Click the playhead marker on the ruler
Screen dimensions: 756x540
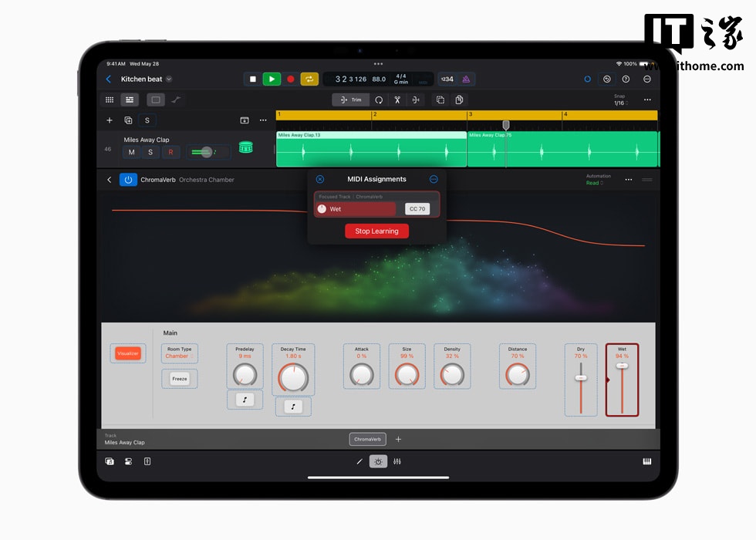tap(506, 125)
